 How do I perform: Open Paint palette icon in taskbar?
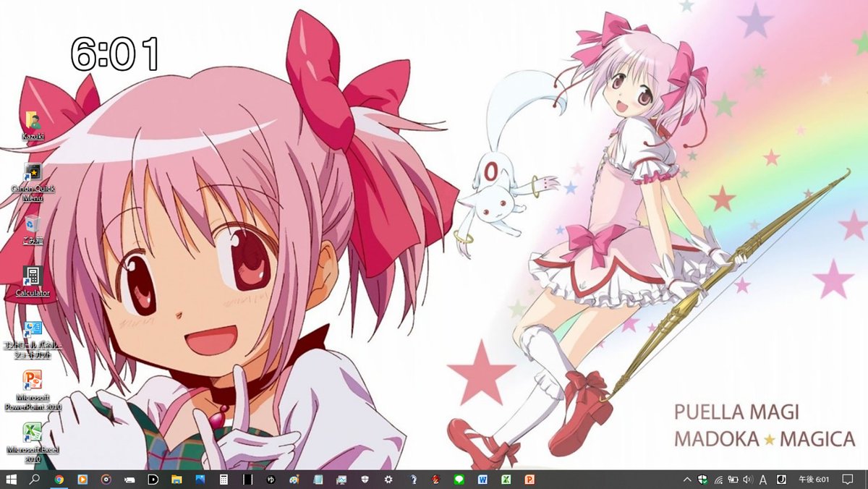294,480
